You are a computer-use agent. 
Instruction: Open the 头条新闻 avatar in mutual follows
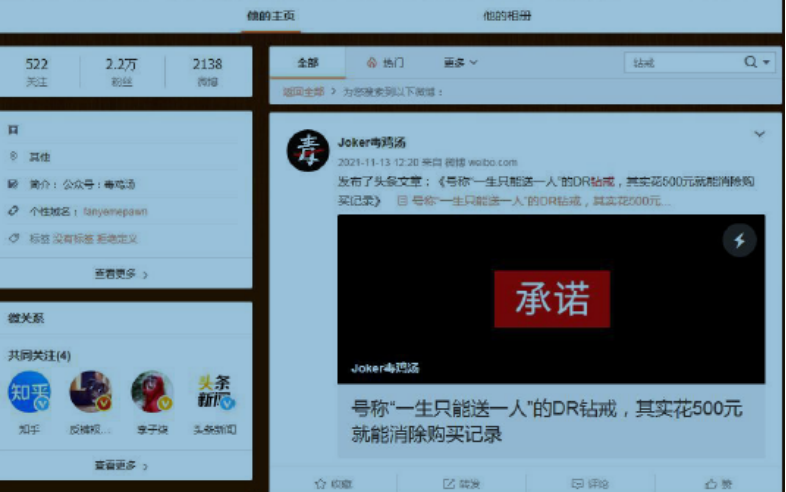coord(216,392)
